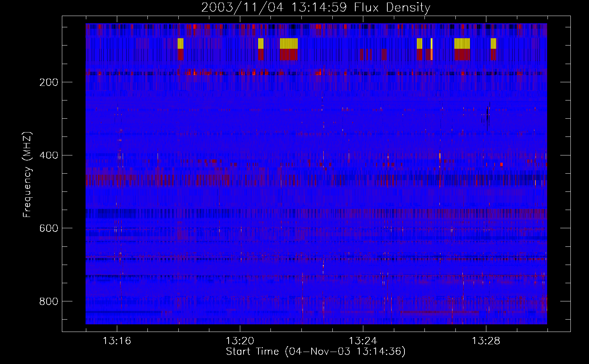Click the leftmost yellow burst block

pos(180,44)
